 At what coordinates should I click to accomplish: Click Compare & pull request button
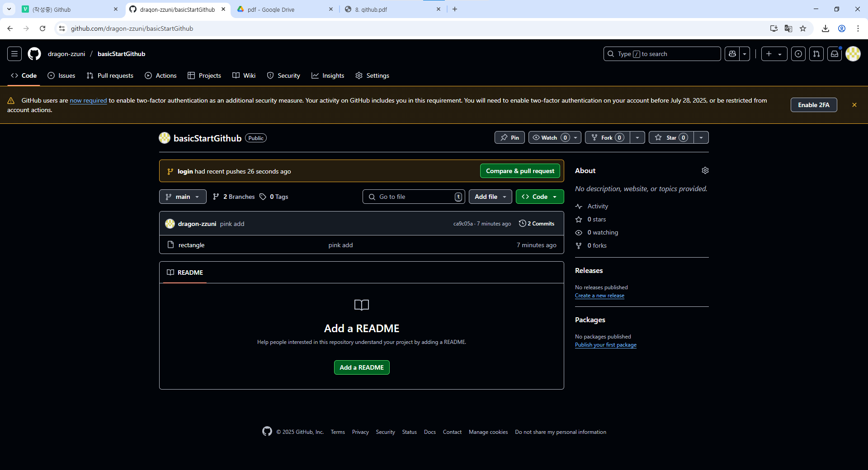[x=520, y=171]
